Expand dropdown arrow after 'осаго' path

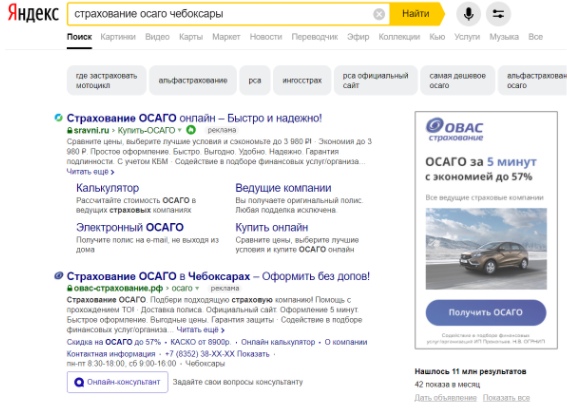pos(197,288)
